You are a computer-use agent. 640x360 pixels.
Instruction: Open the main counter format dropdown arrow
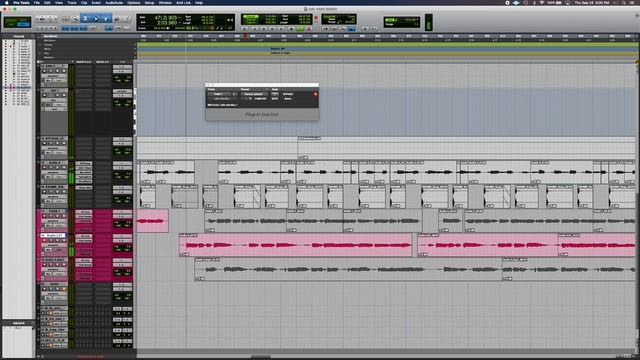click(181, 18)
